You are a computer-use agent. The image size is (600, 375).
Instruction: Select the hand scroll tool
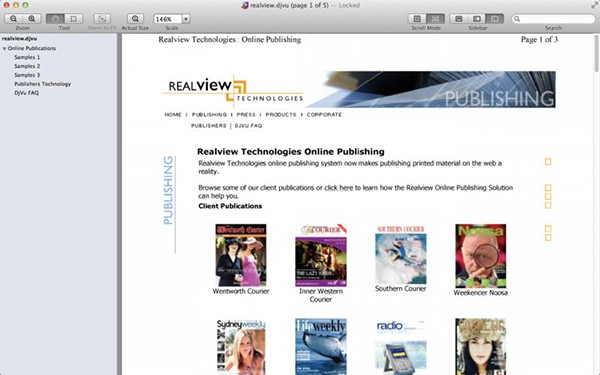click(55, 19)
